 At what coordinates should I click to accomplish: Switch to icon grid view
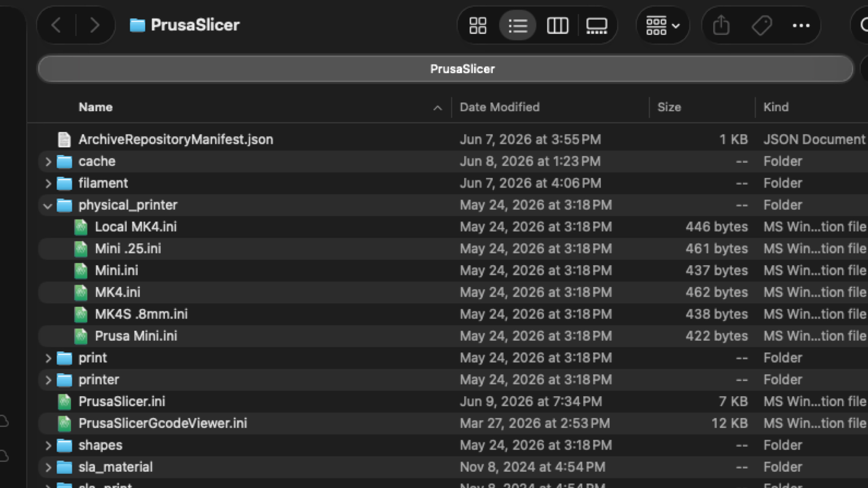point(478,25)
